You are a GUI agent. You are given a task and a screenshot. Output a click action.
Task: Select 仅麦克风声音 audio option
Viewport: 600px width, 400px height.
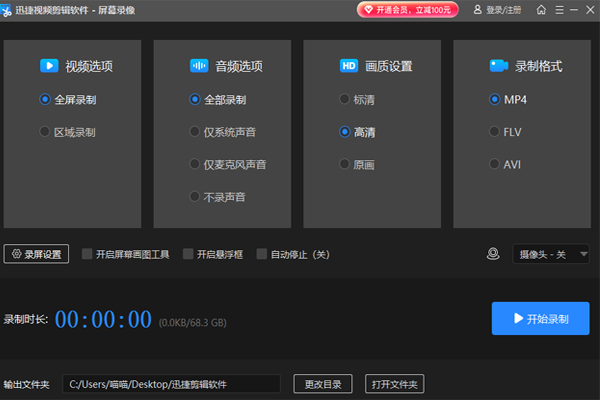click(228, 165)
